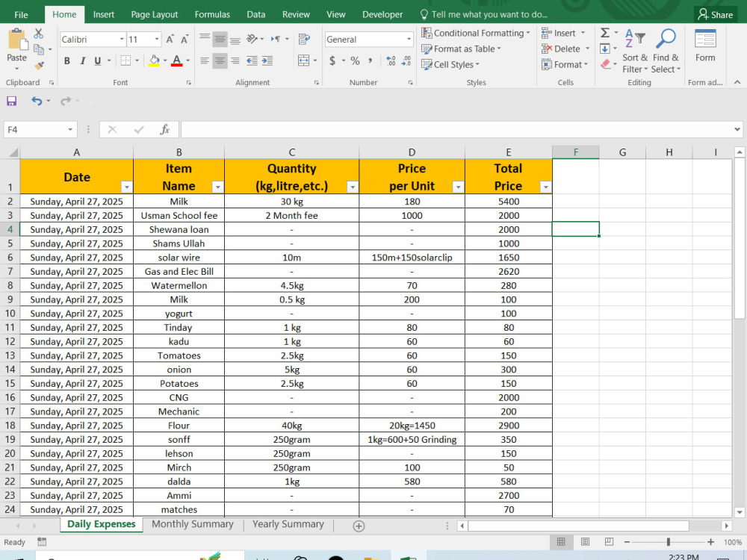Click the Share button
The height and width of the screenshot is (560, 747).
tap(715, 15)
